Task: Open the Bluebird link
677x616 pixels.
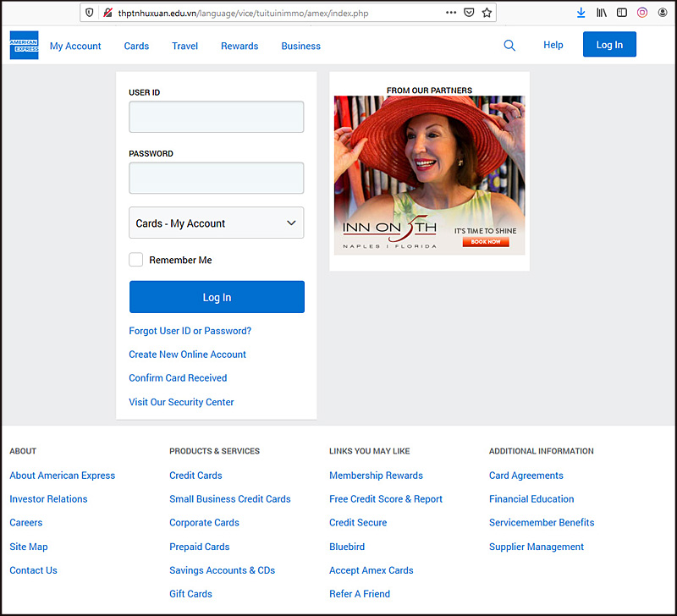Action: [x=347, y=547]
